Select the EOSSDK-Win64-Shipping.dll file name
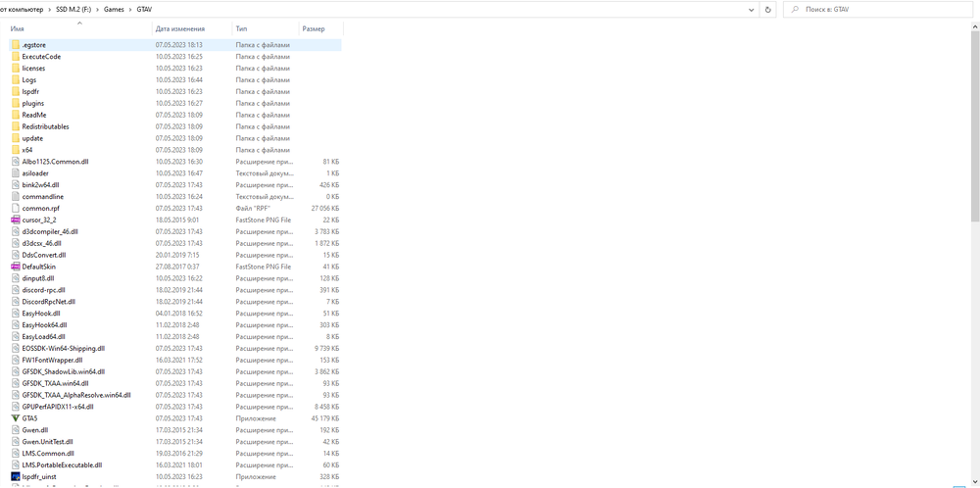 tap(63, 348)
